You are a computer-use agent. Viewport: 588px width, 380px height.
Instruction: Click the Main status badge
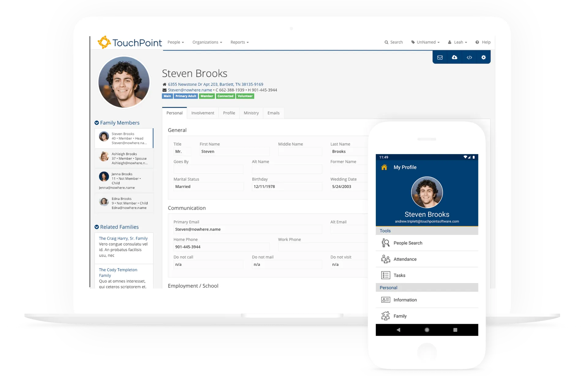pos(167,96)
